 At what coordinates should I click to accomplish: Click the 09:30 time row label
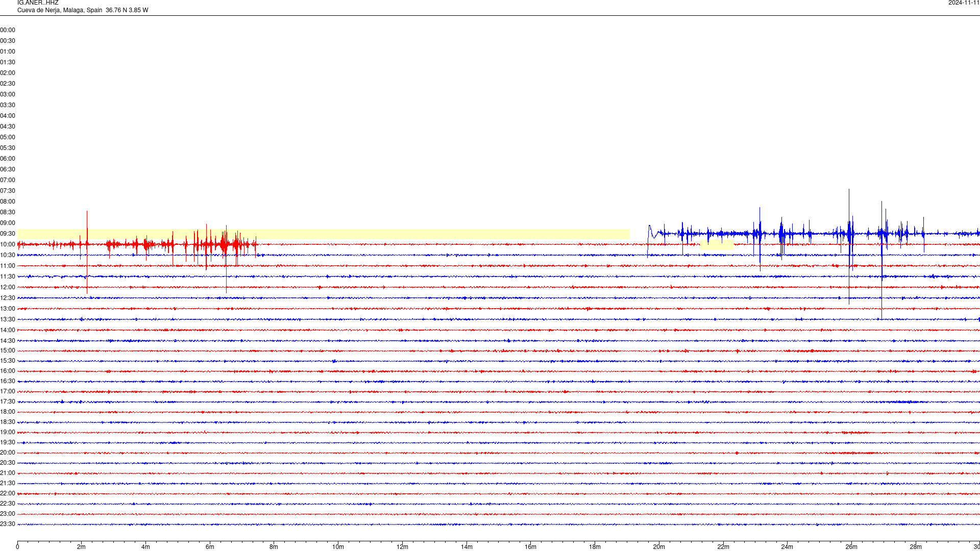(8, 234)
